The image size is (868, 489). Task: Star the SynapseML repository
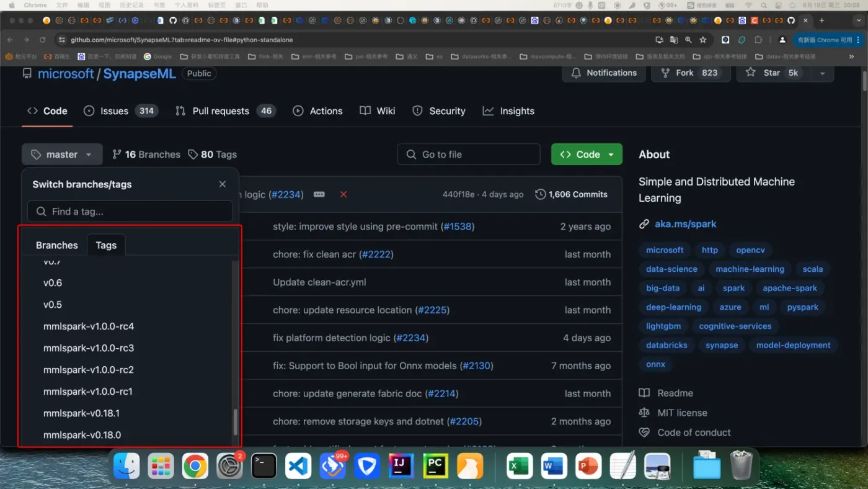click(772, 73)
